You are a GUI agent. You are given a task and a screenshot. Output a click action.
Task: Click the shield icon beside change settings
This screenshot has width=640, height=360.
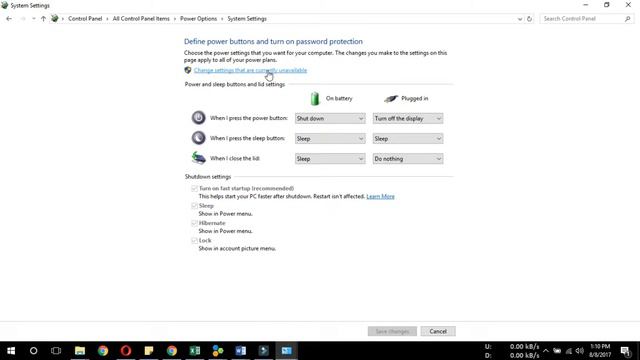point(188,70)
